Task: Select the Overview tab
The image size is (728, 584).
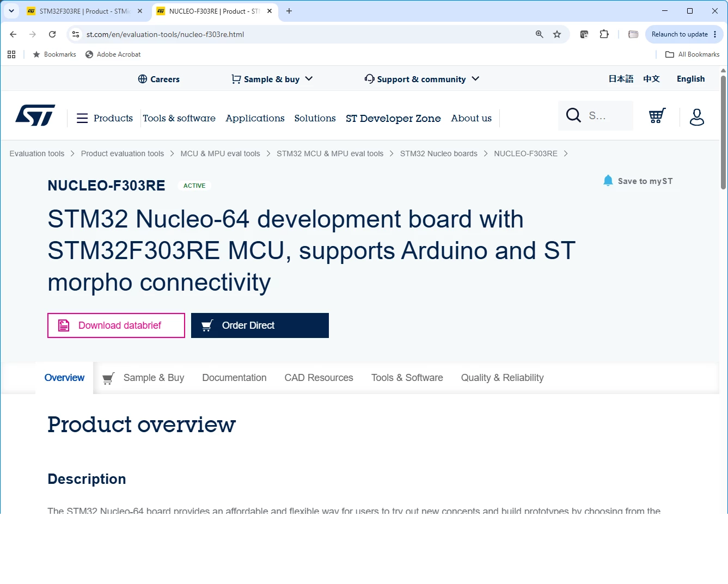Action: click(x=64, y=378)
